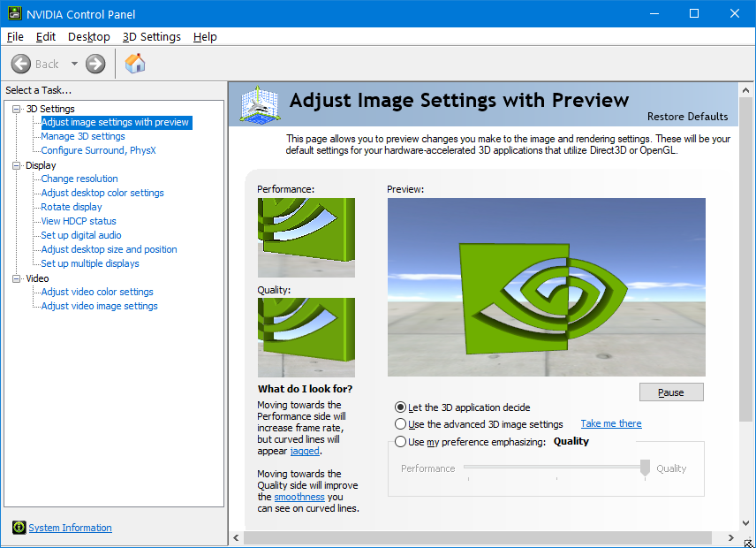The width and height of the screenshot is (756, 548).
Task: Click the Back arrow button
Action: pos(20,64)
